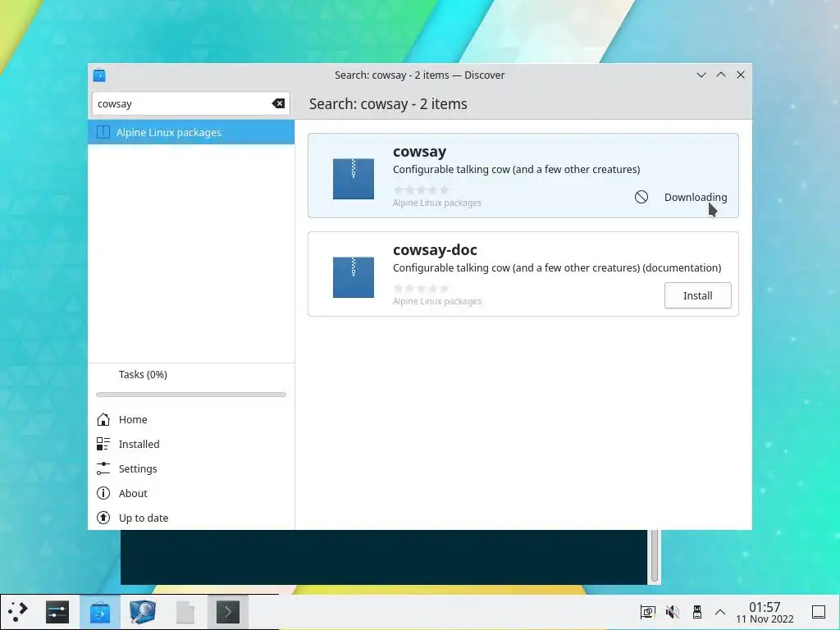Switch to the terminal in the taskbar

pos(228,612)
